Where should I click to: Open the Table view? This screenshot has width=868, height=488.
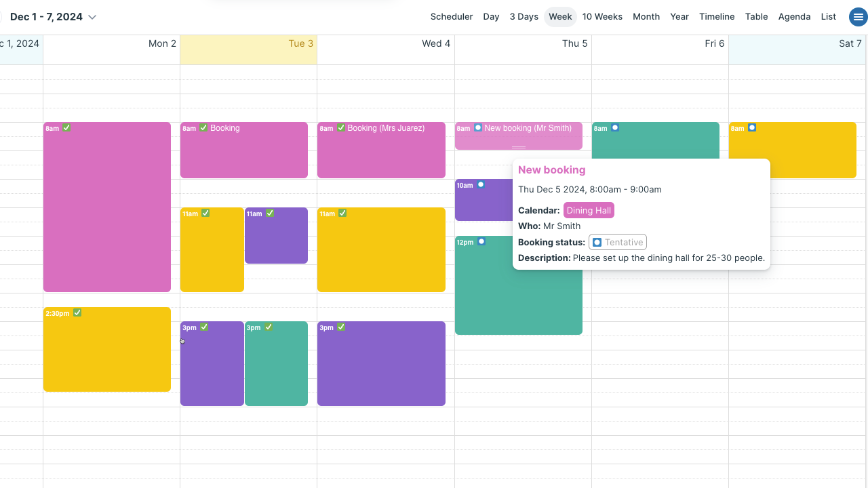coord(757,17)
